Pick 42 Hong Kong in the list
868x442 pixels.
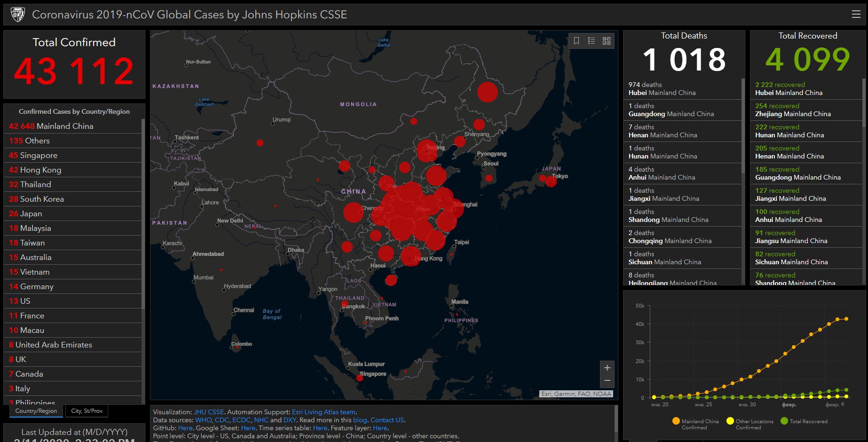coord(73,170)
